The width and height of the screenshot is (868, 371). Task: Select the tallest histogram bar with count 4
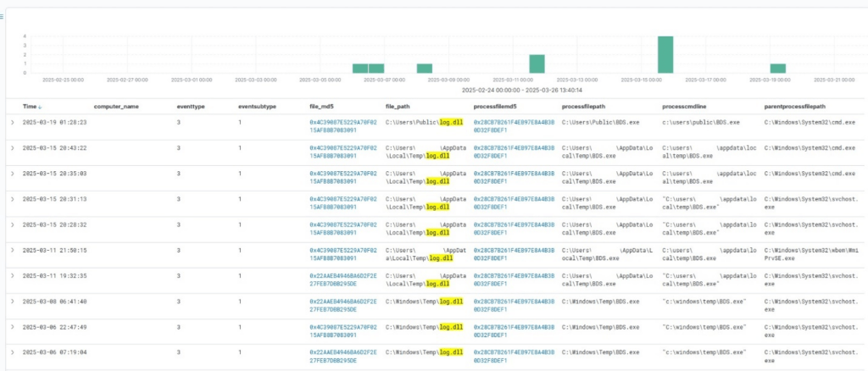(x=665, y=55)
